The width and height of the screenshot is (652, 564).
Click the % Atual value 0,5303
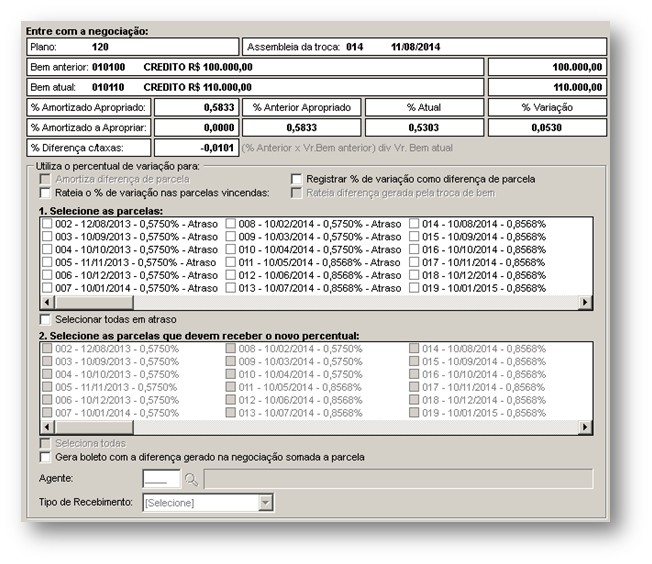click(424, 128)
